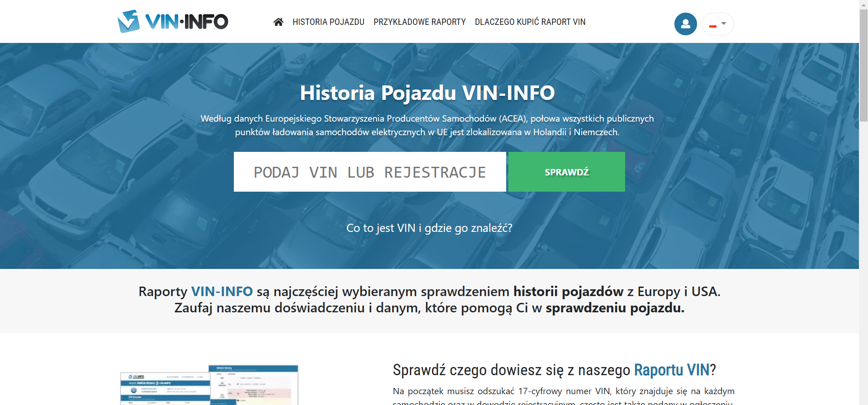This screenshot has height=405, width=868.
Task: Open Dlaczego kupić raport VIN menu
Action: 530,22
